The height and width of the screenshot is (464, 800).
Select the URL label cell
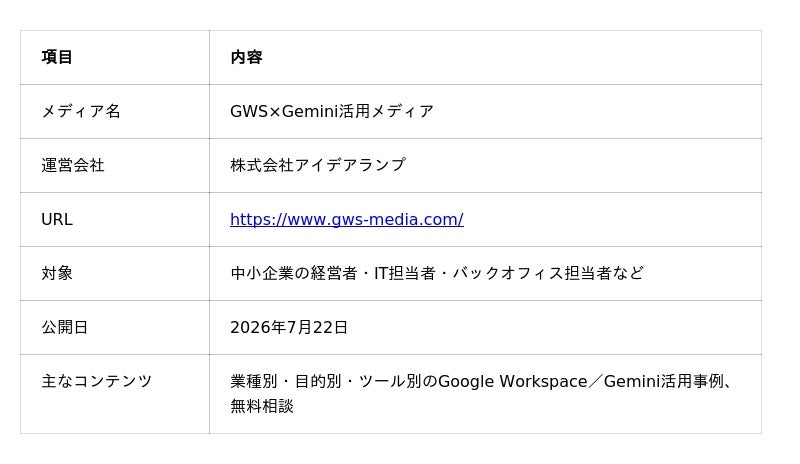115,219
